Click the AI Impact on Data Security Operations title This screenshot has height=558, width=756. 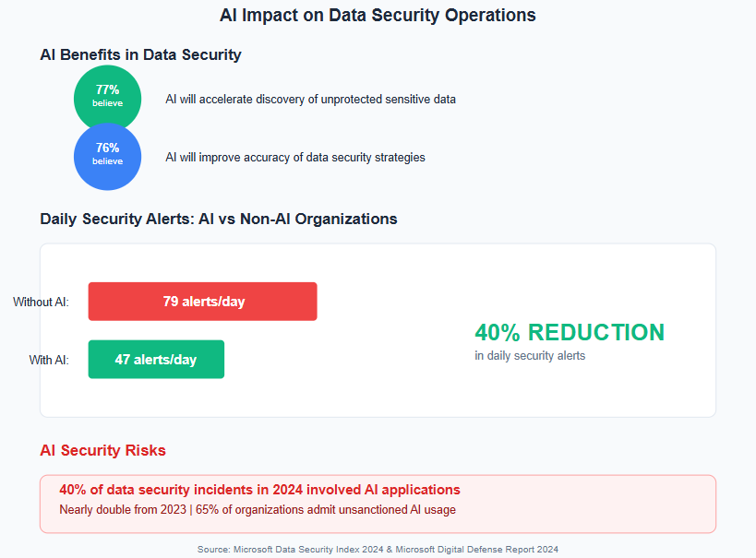(x=378, y=15)
